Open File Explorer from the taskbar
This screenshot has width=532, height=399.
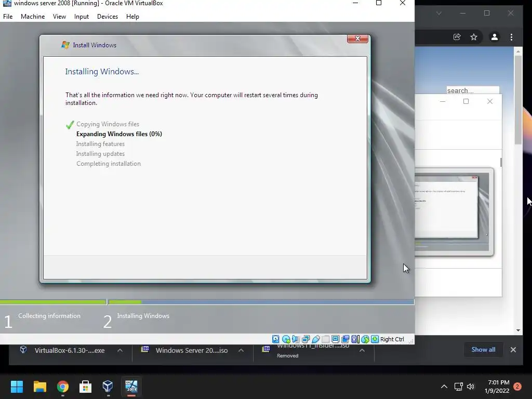point(39,387)
